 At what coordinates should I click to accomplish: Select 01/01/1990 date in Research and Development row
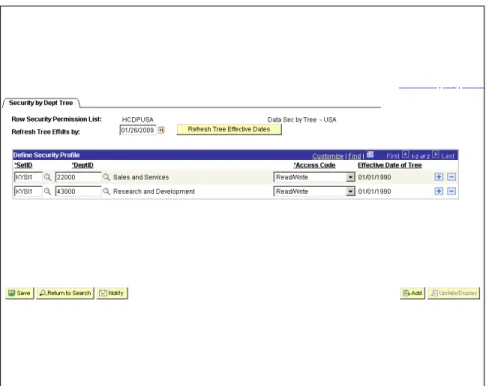point(375,192)
